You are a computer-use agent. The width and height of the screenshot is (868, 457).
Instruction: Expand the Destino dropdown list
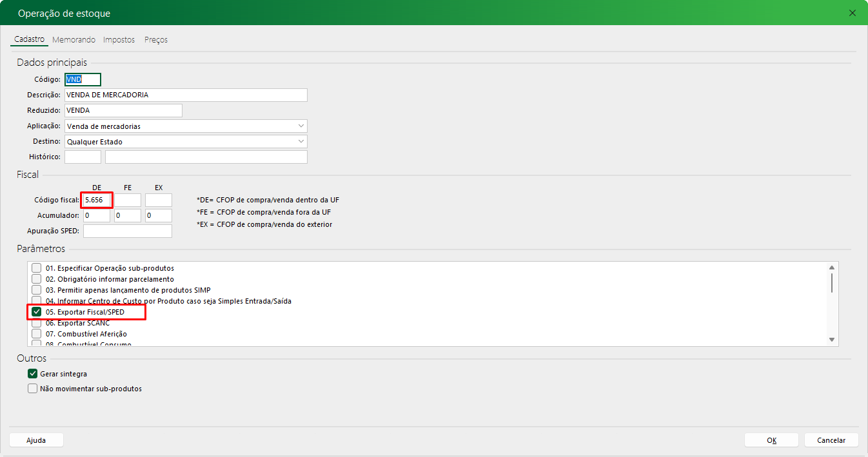tap(186, 141)
